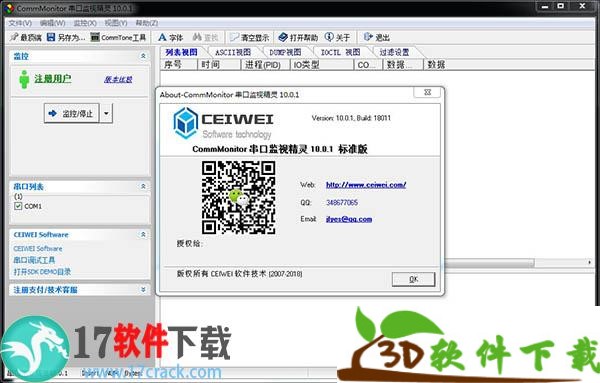This screenshot has width=600, height=383.
Task: Click the 序号 column header
Action: pos(179,65)
